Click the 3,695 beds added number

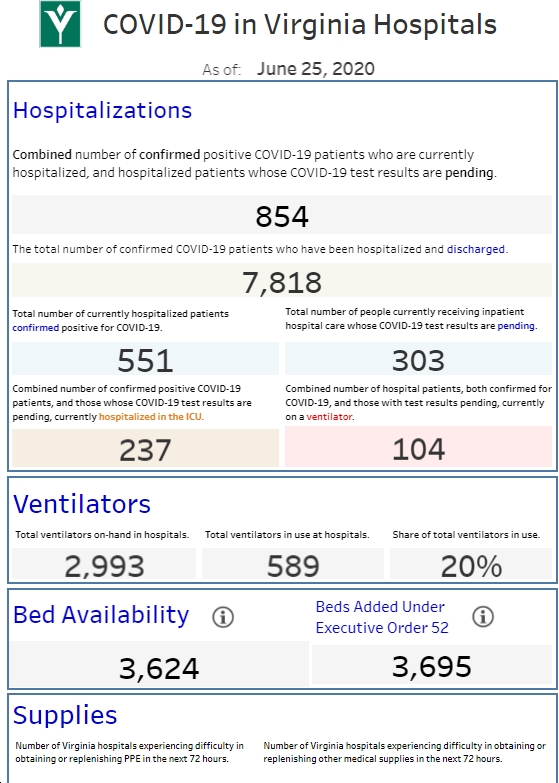[x=432, y=666]
